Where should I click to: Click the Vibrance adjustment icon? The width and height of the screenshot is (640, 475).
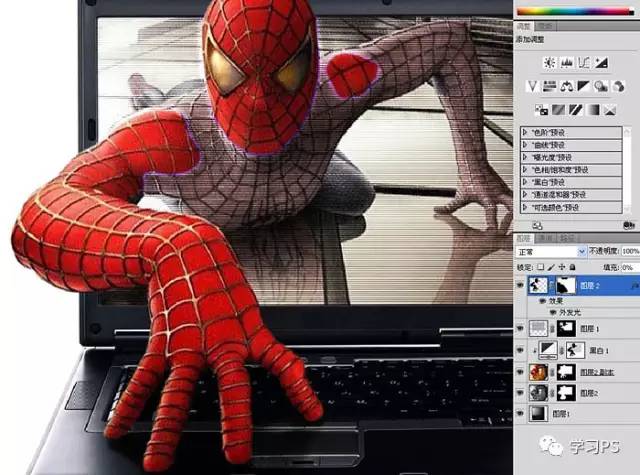point(534,86)
